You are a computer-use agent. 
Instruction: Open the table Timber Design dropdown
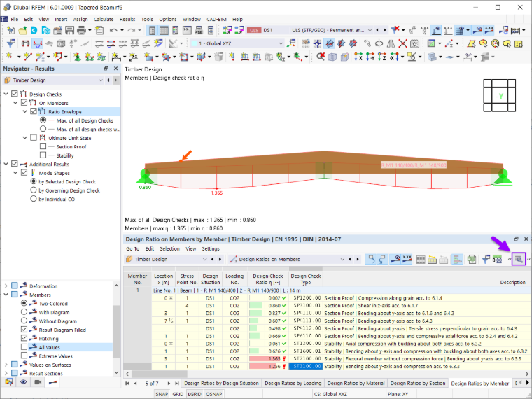pos(204,260)
